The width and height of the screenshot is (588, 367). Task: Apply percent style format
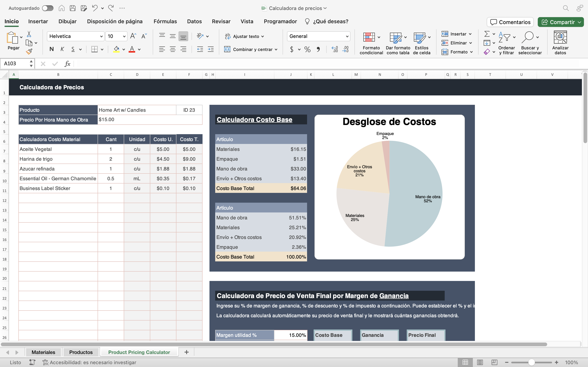(x=307, y=50)
